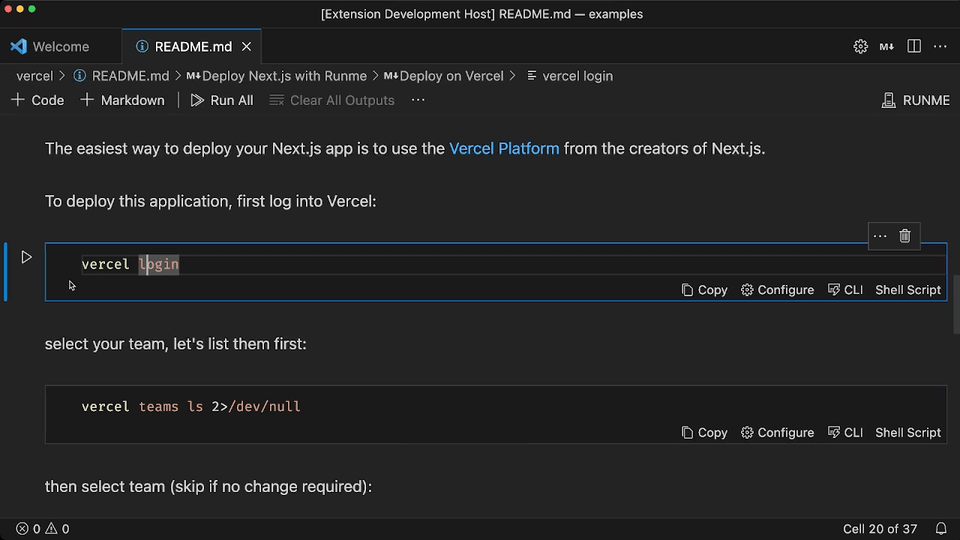This screenshot has height=540, width=960.
Task: Run the vercel login cell
Action: 26,257
